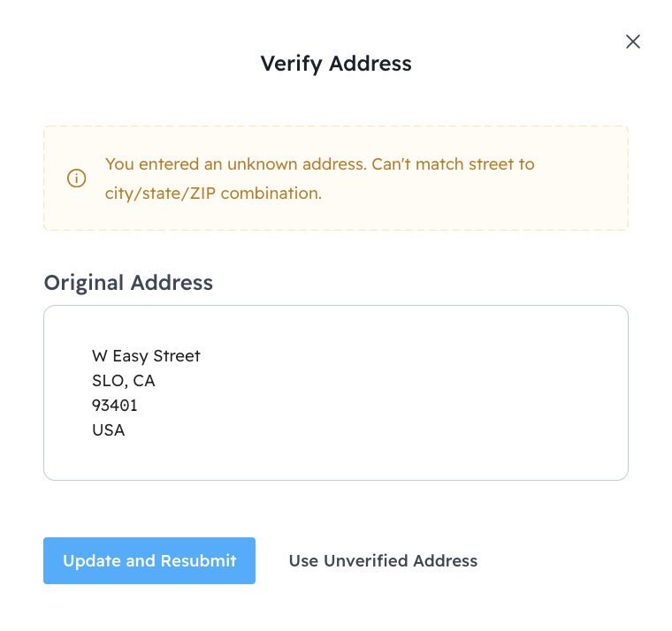Screen dimensions: 672x631
Task: Click the info icon in warning banner
Action: (x=77, y=179)
